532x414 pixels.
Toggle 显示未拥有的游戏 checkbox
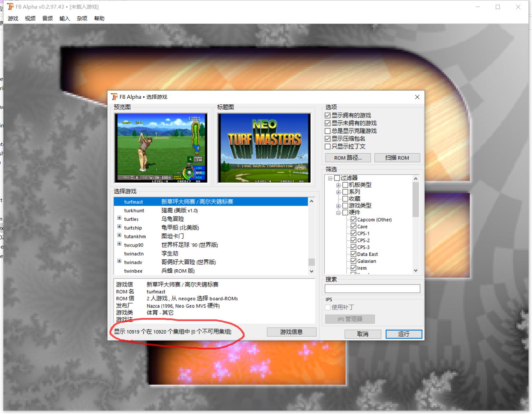coord(328,123)
